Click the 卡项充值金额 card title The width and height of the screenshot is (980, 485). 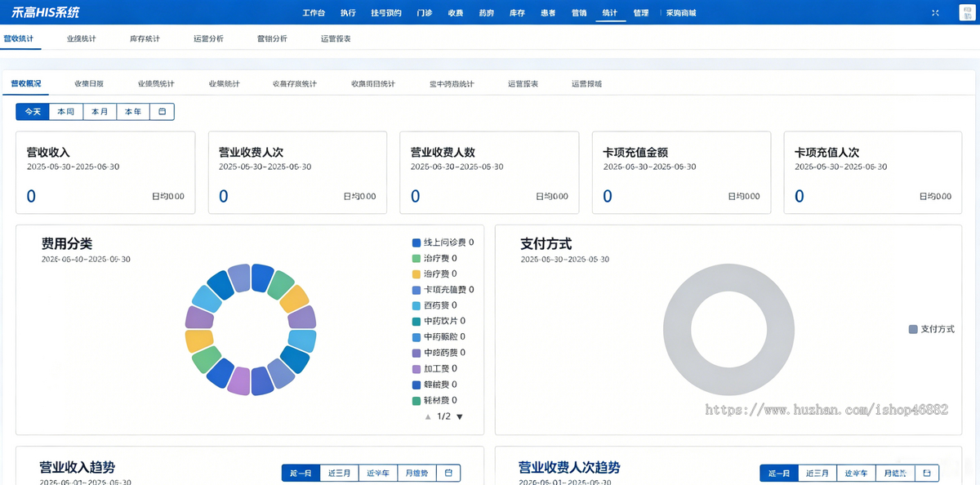[x=635, y=152]
